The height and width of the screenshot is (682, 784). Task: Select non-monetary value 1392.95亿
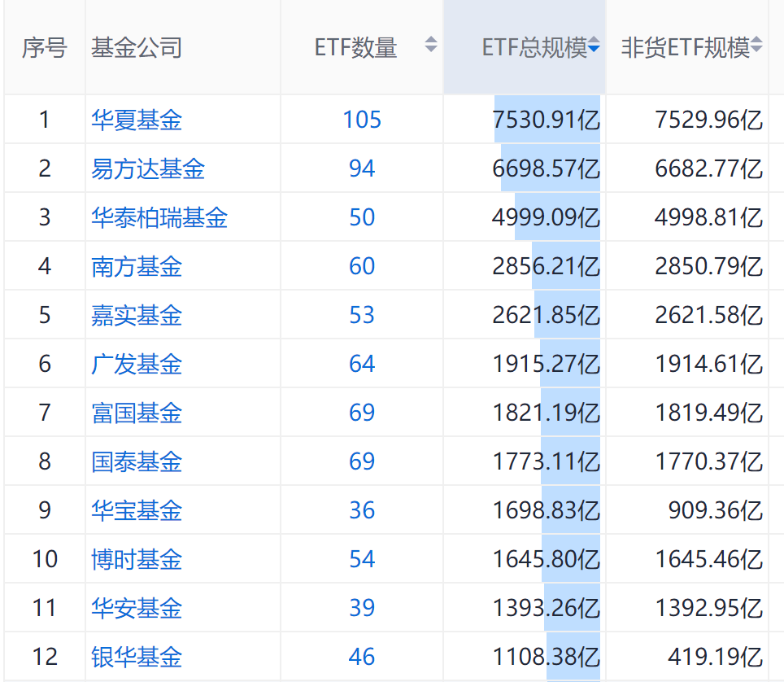(x=709, y=608)
